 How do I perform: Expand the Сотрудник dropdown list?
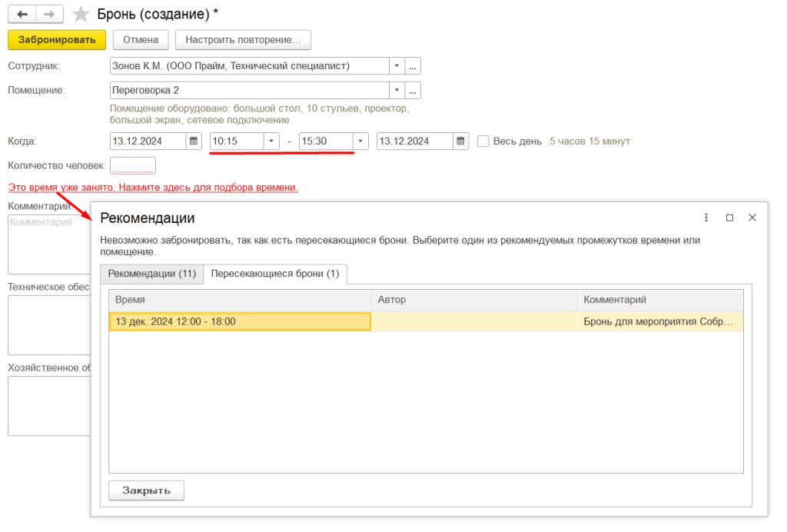(397, 66)
